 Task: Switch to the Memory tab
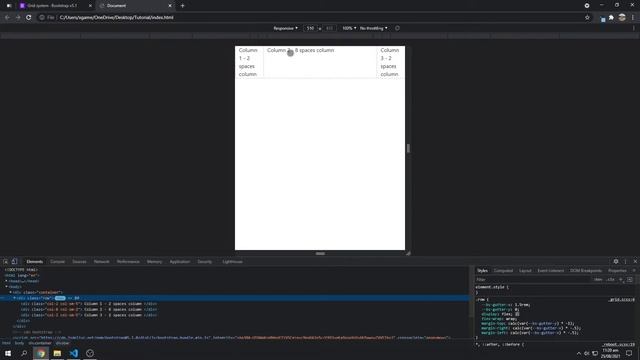tap(155, 262)
